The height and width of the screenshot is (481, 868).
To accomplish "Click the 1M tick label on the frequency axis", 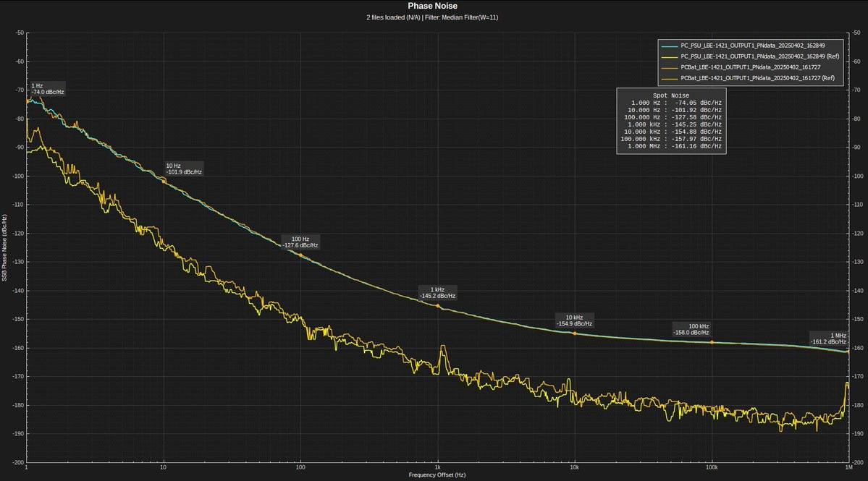I will click(848, 468).
